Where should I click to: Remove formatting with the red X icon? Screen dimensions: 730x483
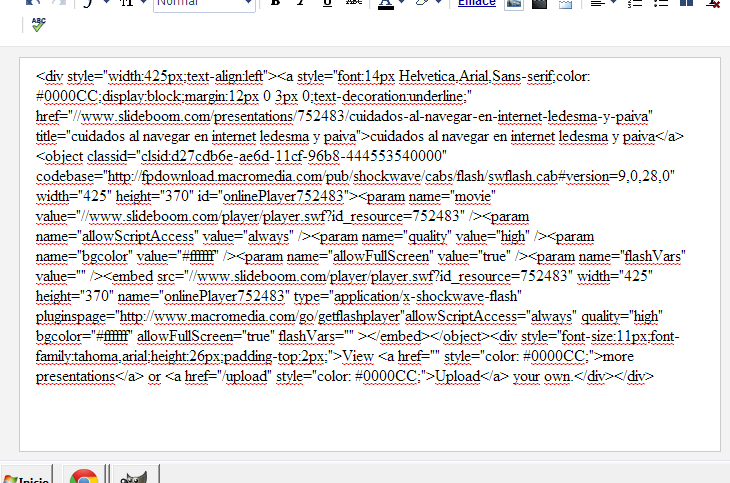(x=713, y=4)
